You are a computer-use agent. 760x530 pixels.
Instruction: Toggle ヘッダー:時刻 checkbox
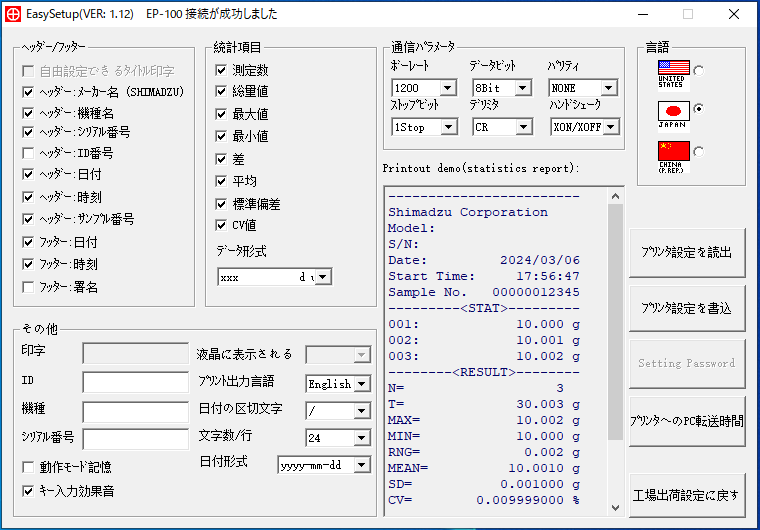(x=28, y=197)
